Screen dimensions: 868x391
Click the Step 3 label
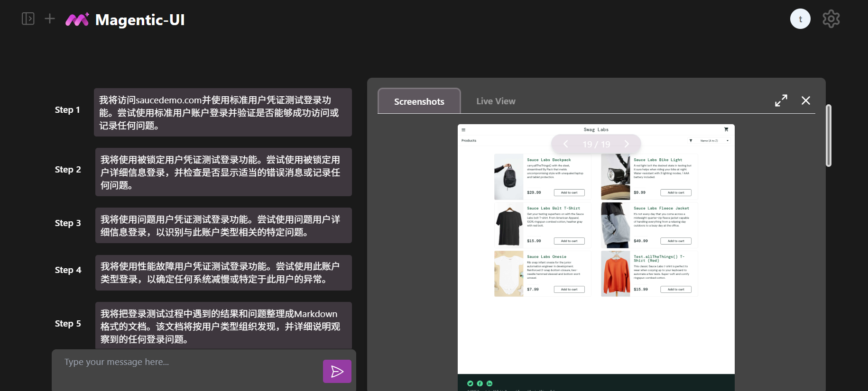[x=68, y=223]
